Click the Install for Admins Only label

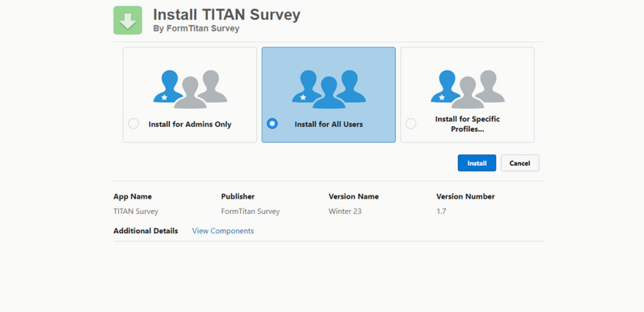tap(190, 124)
